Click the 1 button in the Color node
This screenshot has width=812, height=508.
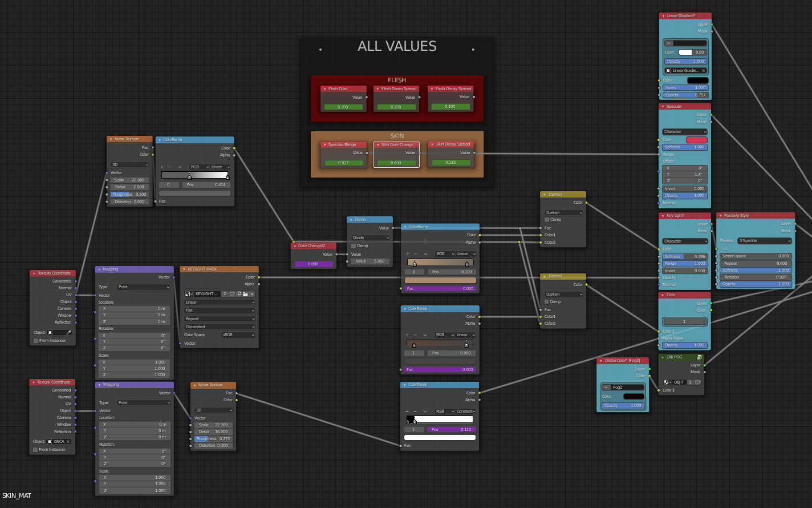(x=684, y=321)
